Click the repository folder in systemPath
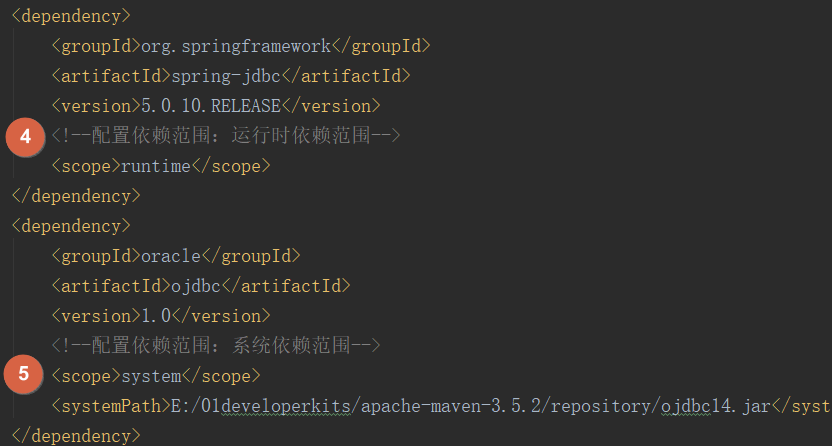This screenshot has height=446, width=832. click(x=601, y=406)
